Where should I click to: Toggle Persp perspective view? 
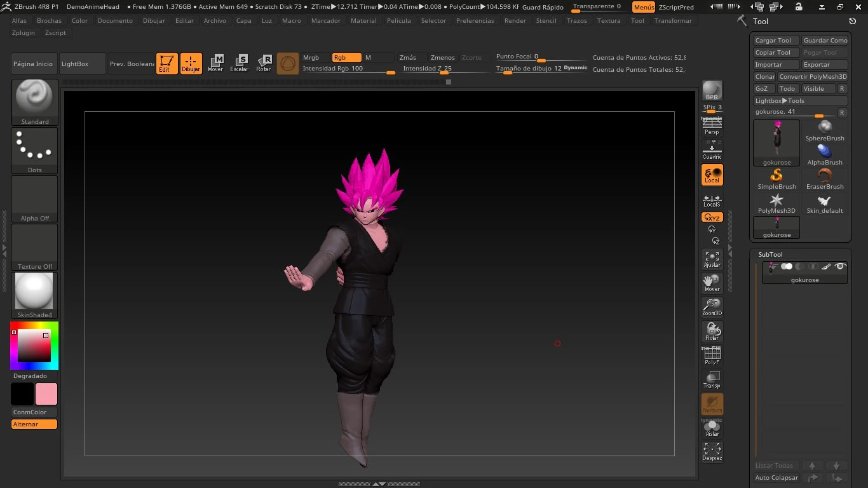coord(712,126)
